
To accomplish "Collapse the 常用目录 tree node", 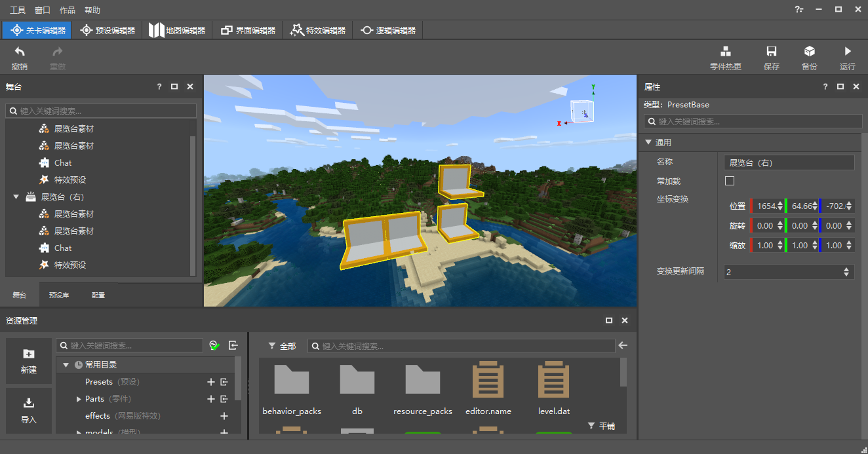I will coord(66,365).
